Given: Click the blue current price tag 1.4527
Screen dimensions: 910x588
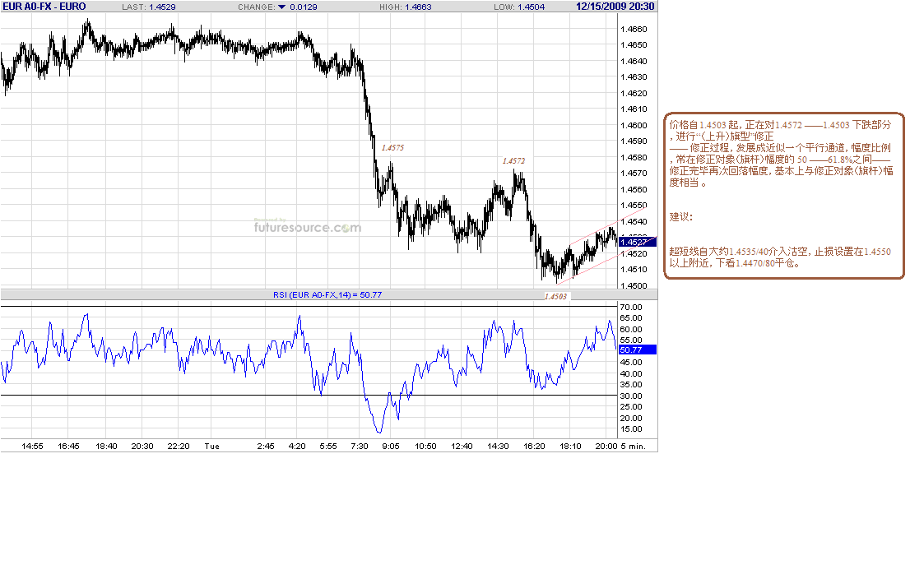Looking at the screenshot, I should tap(637, 242).
